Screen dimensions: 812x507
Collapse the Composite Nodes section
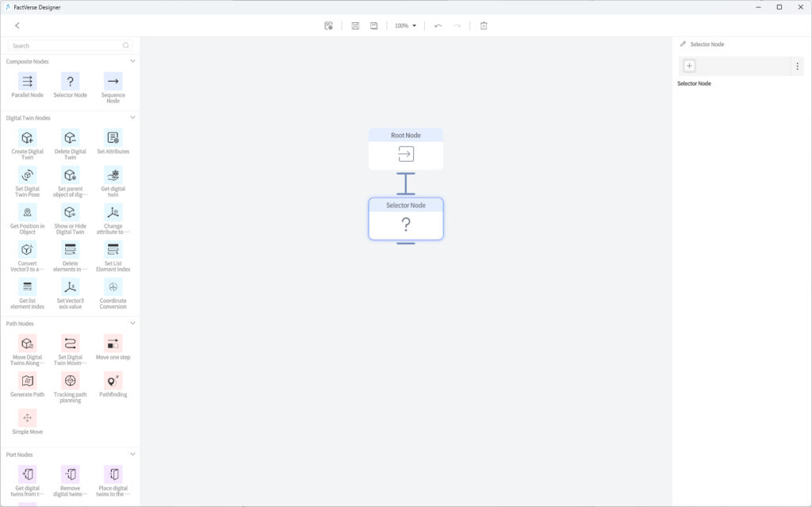click(132, 61)
